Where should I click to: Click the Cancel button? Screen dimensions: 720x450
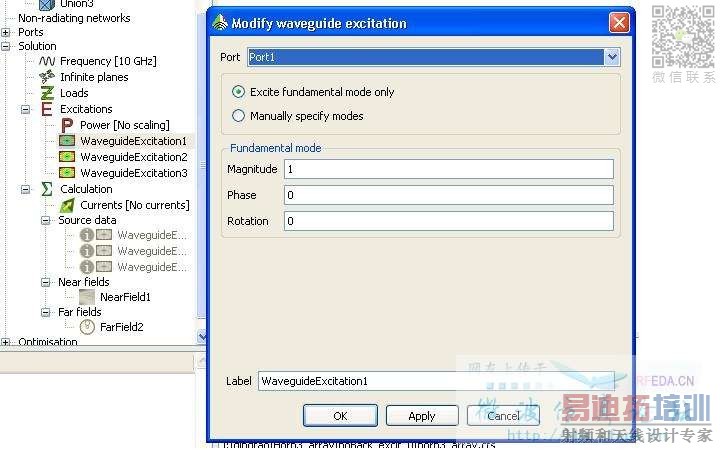[503, 416]
